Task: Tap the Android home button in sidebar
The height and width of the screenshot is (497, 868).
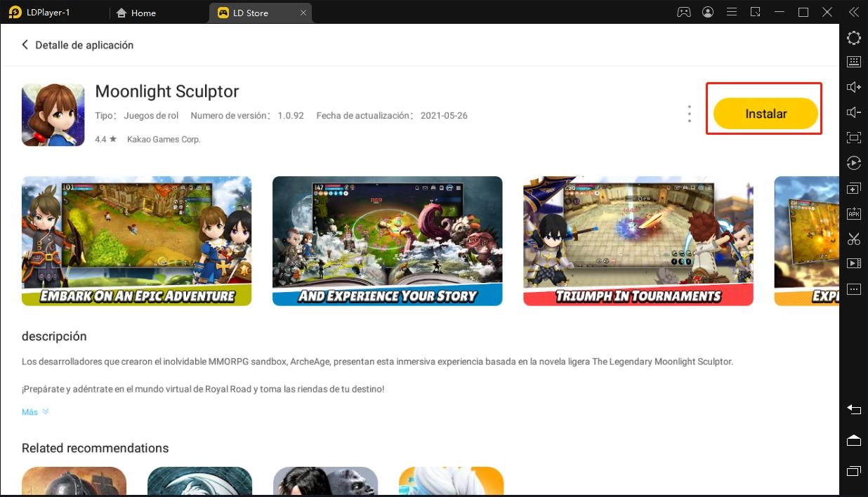Action: (854, 440)
